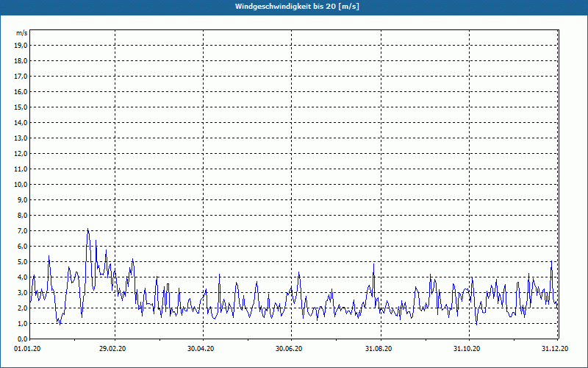
Task: Select the 13,0 y-axis label
Action: (x=21, y=138)
